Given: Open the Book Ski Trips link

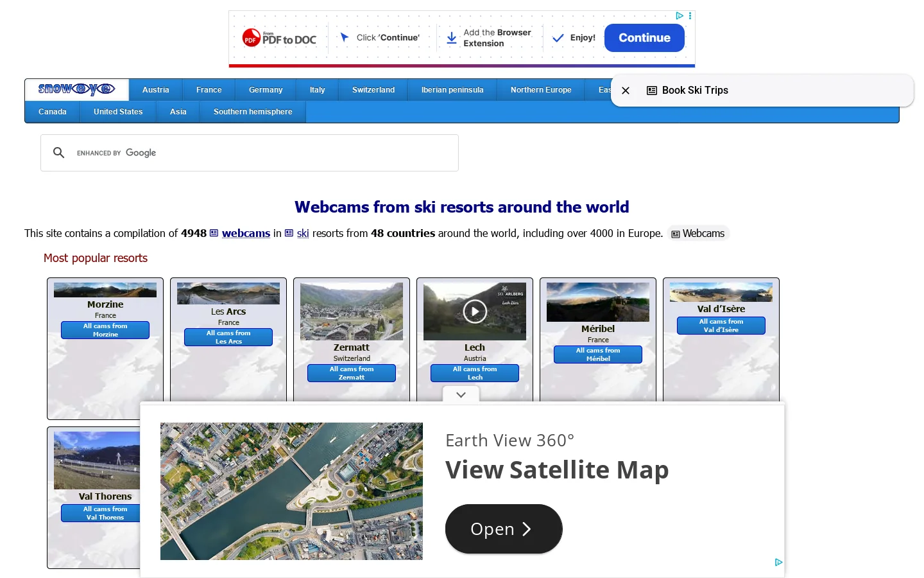Looking at the screenshot, I should pos(687,91).
